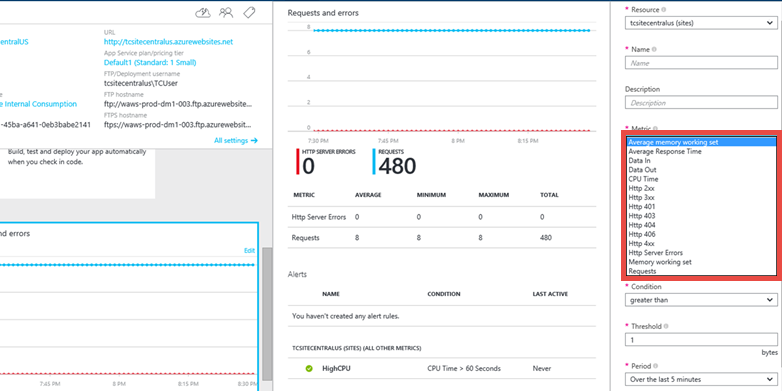The height and width of the screenshot is (391, 782).
Task: Click the CPU Time > 60 Seconds condition
Action: pos(464,369)
